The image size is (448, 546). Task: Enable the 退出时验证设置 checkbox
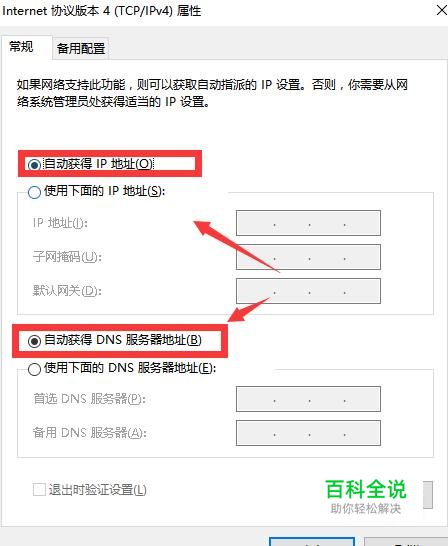click(39, 490)
